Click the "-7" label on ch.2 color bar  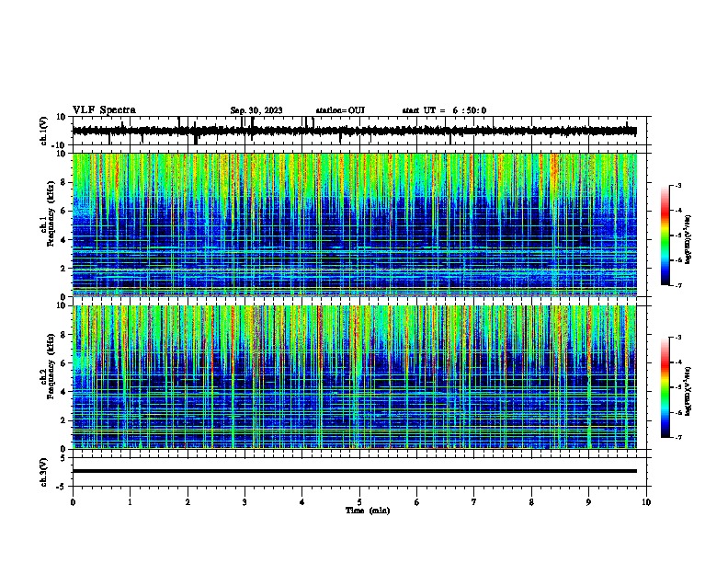(x=677, y=437)
